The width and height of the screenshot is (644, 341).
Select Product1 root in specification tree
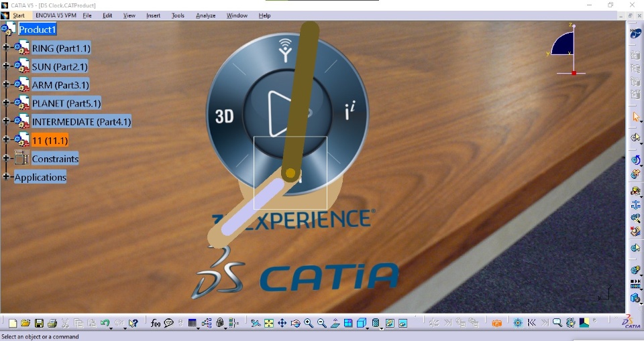(37, 29)
